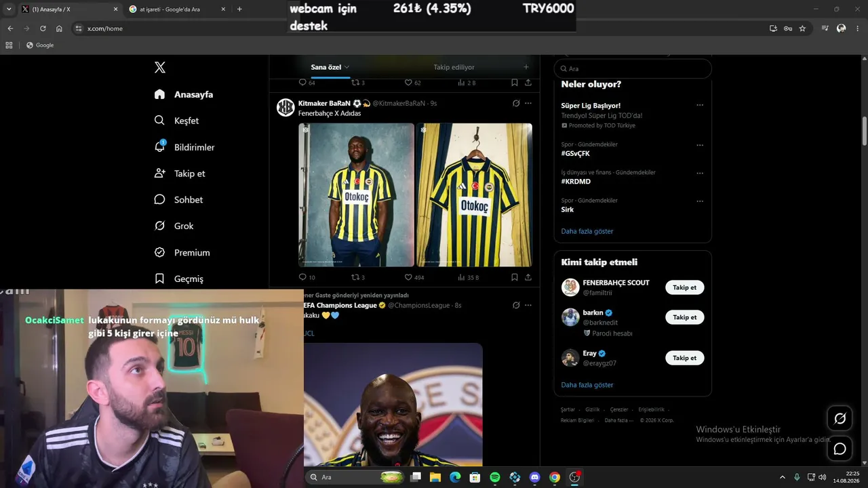Open options for #GSvÇFK trend
Image resolution: width=868 pixels, height=488 pixels.
[x=700, y=145]
